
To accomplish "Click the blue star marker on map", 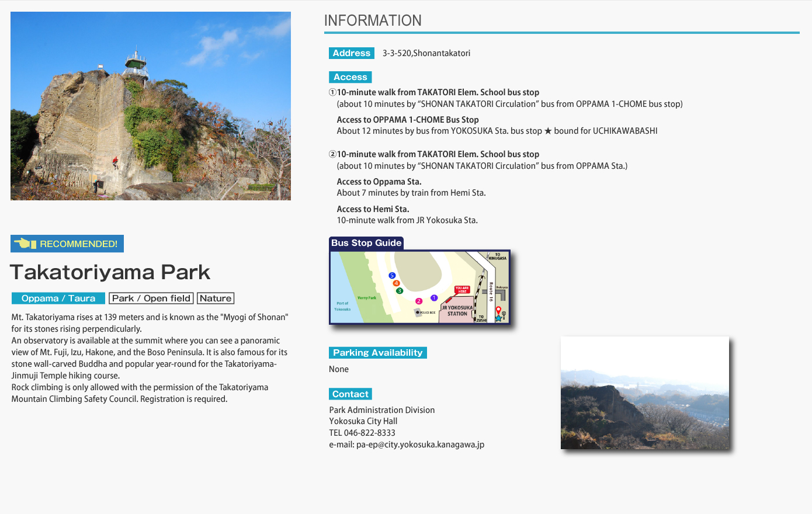I will tap(498, 318).
